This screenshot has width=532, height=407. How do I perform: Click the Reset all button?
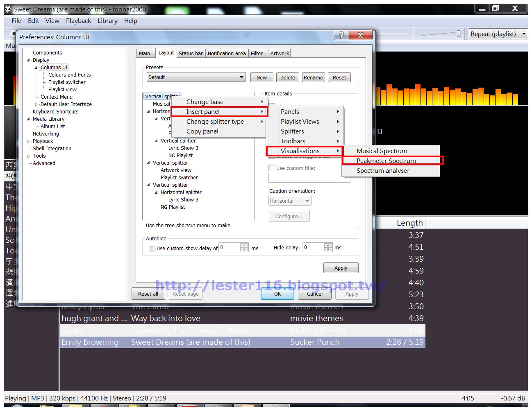148,294
